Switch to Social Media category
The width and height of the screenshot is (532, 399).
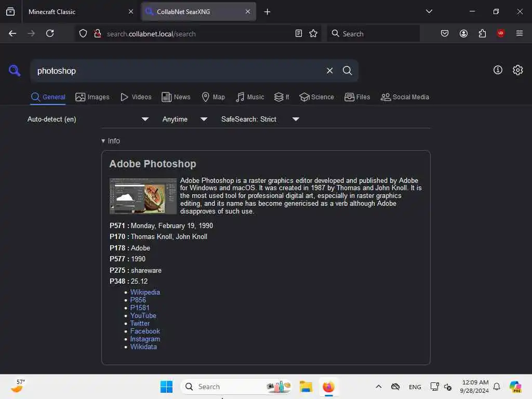click(405, 97)
